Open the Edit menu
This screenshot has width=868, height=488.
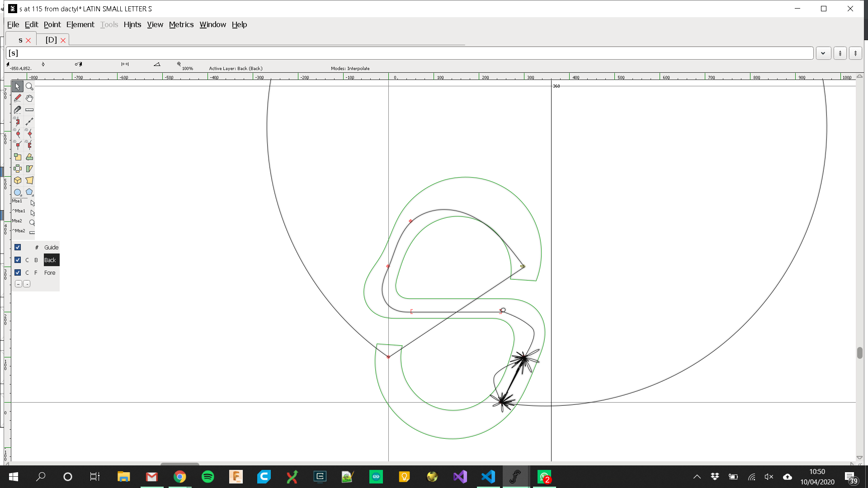point(31,24)
